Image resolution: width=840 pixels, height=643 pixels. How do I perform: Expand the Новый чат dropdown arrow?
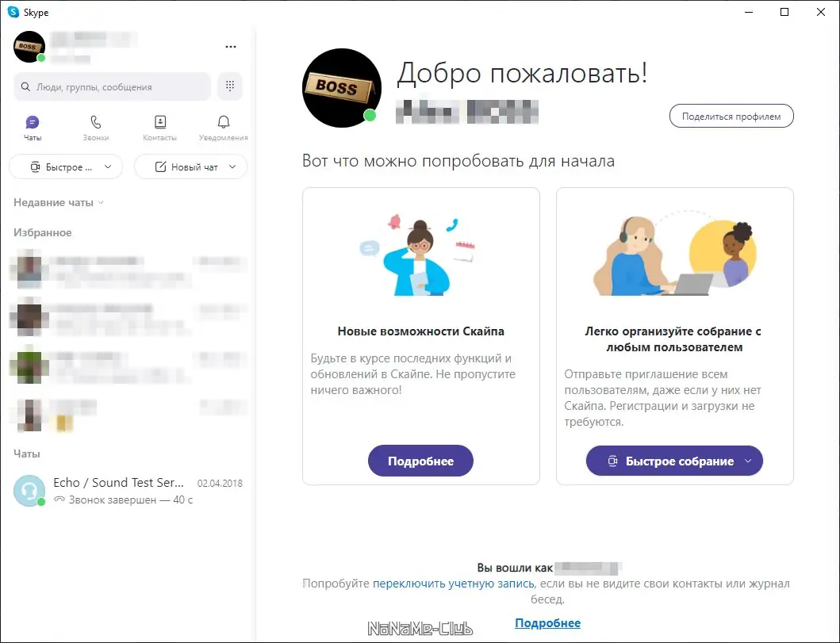pyautogui.click(x=232, y=167)
